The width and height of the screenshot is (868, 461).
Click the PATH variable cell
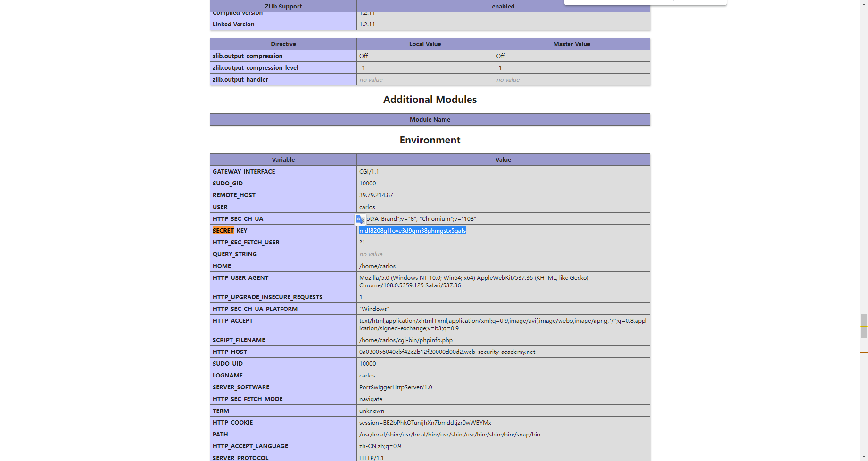click(x=283, y=435)
